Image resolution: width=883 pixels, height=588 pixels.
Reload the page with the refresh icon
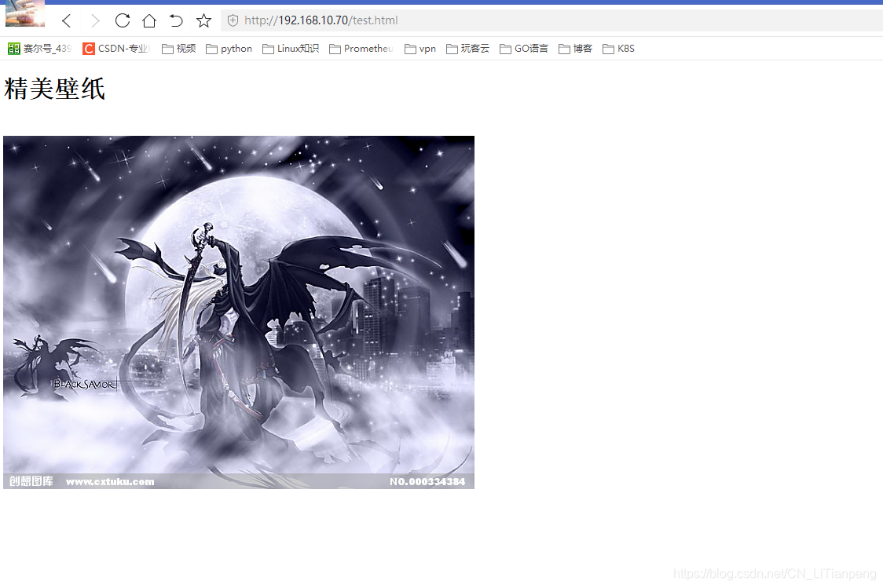(x=123, y=21)
